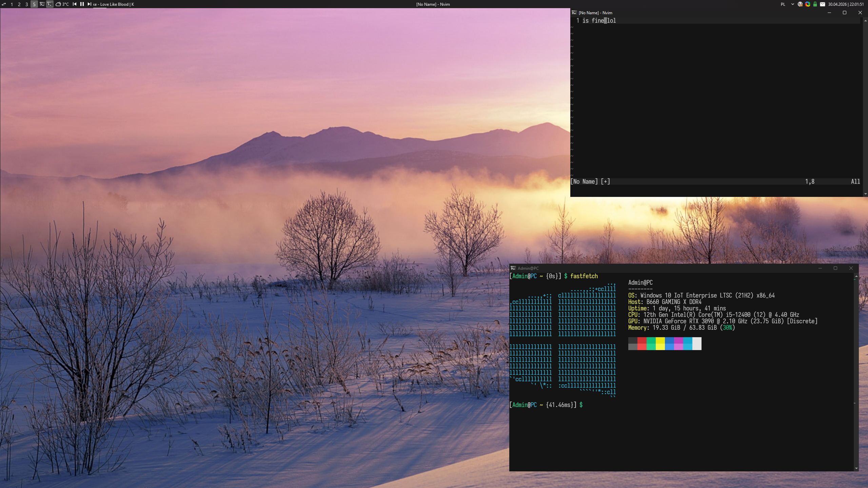
Task: Switch to workspace 3
Action: (x=27, y=4)
